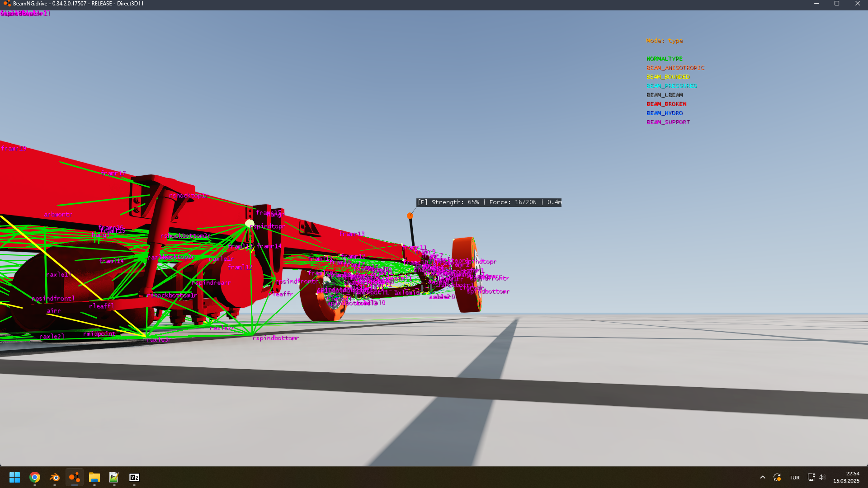Open the 7-Zip taskbar icon
Viewport: 868px width, 488px height.
point(134,477)
